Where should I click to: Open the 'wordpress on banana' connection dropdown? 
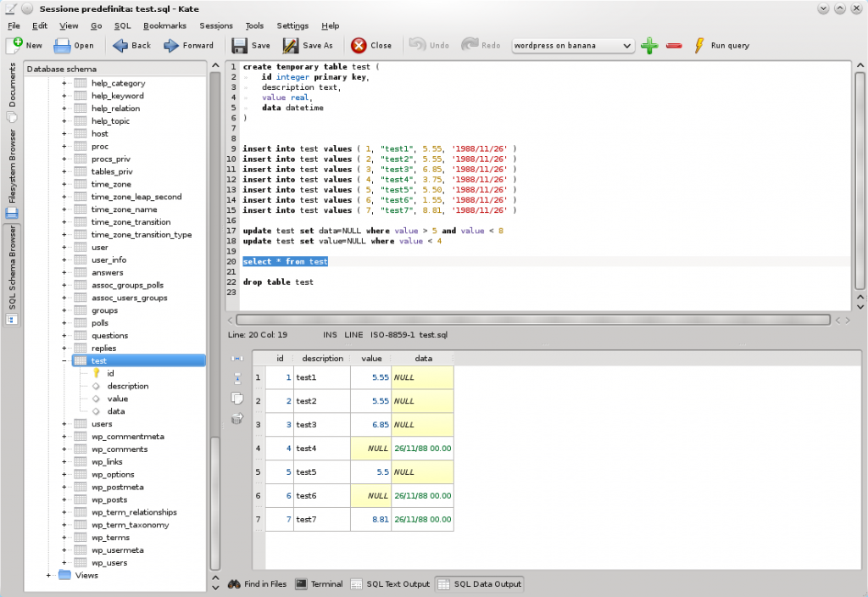point(573,46)
